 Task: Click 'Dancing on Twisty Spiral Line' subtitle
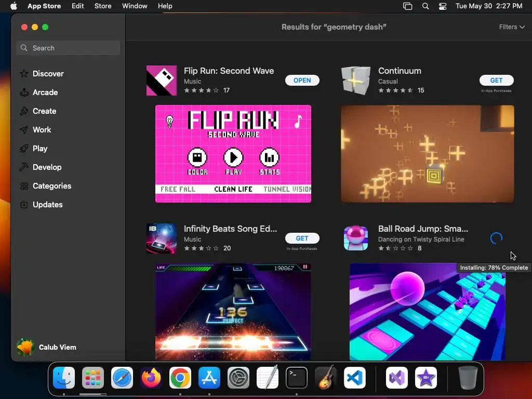[421, 239]
